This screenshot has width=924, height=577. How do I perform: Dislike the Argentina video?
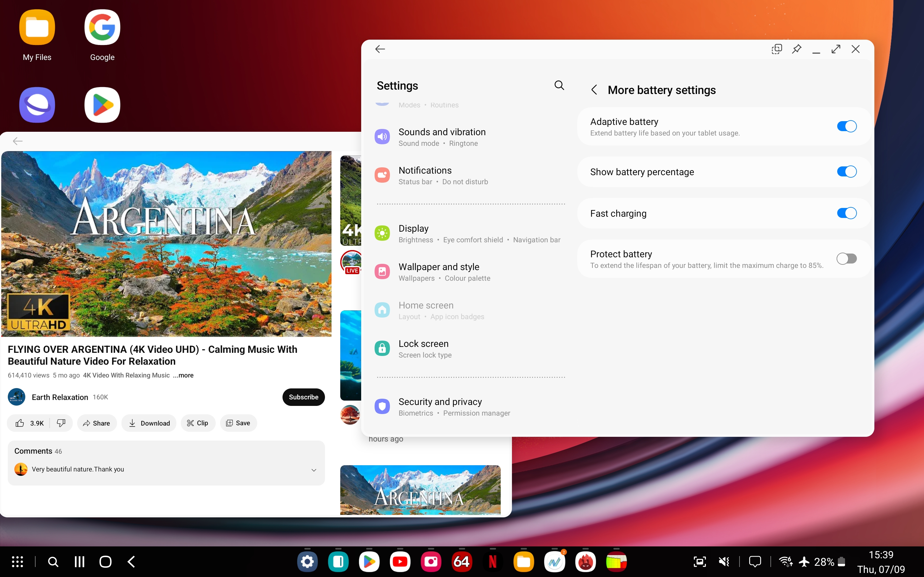point(61,423)
